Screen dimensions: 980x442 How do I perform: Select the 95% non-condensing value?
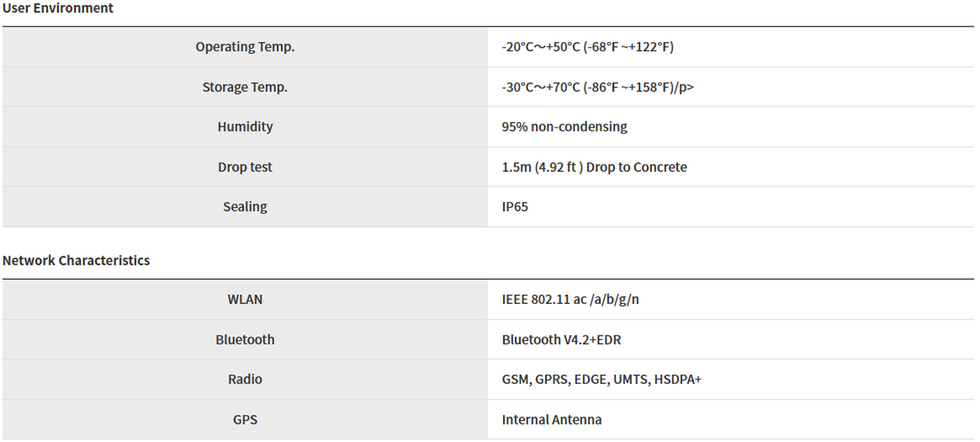pos(564,127)
